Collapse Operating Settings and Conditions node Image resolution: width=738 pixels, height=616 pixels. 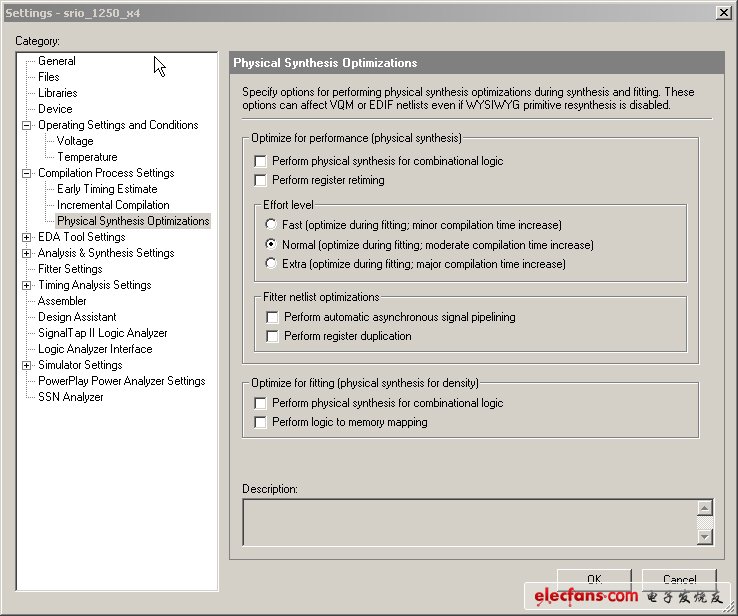pyautogui.click(x=27, y=125)
